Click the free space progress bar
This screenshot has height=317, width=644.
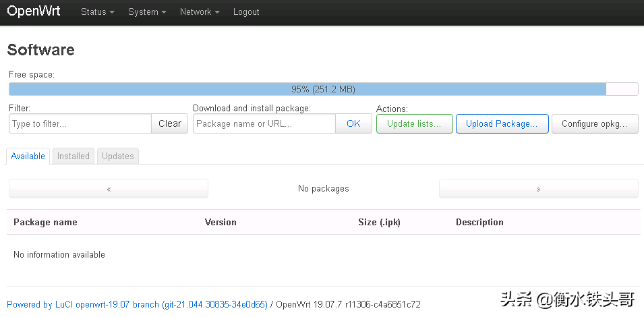pos(323,89)
